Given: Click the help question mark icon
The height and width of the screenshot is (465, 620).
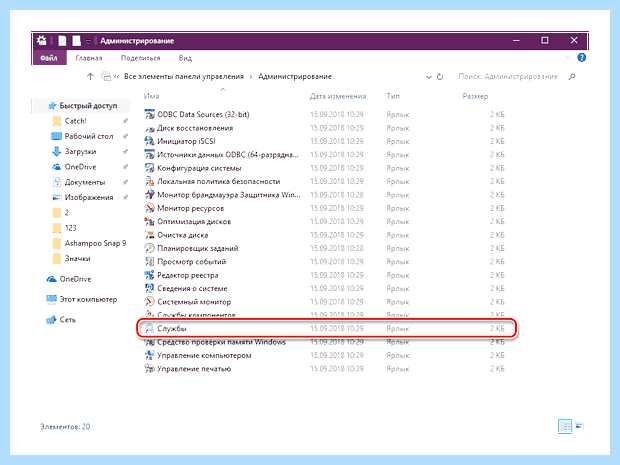Looking at the screenshot, I should [581, 58].
